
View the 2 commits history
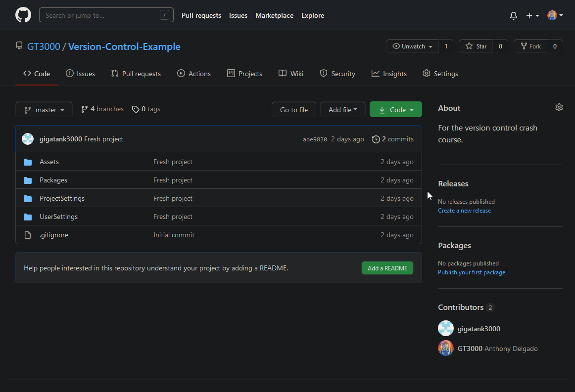(393, 139)
